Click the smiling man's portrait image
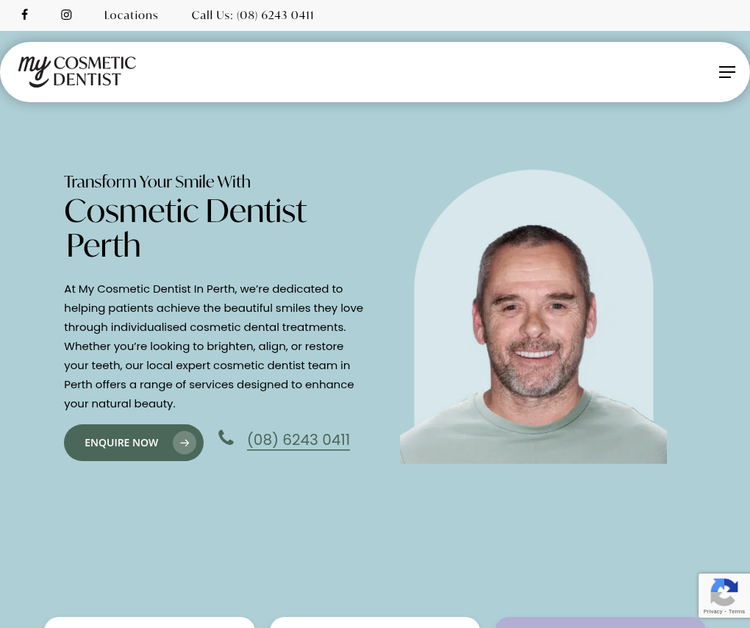 click(533, 317)
